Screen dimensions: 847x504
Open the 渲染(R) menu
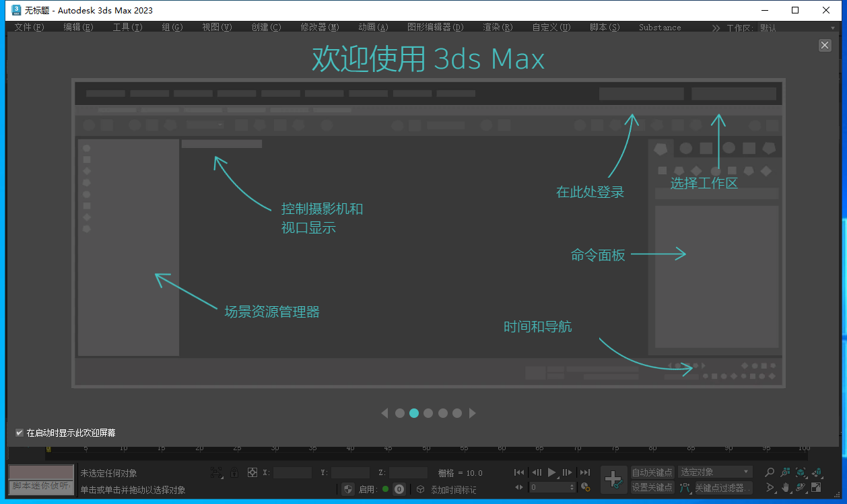498,28
